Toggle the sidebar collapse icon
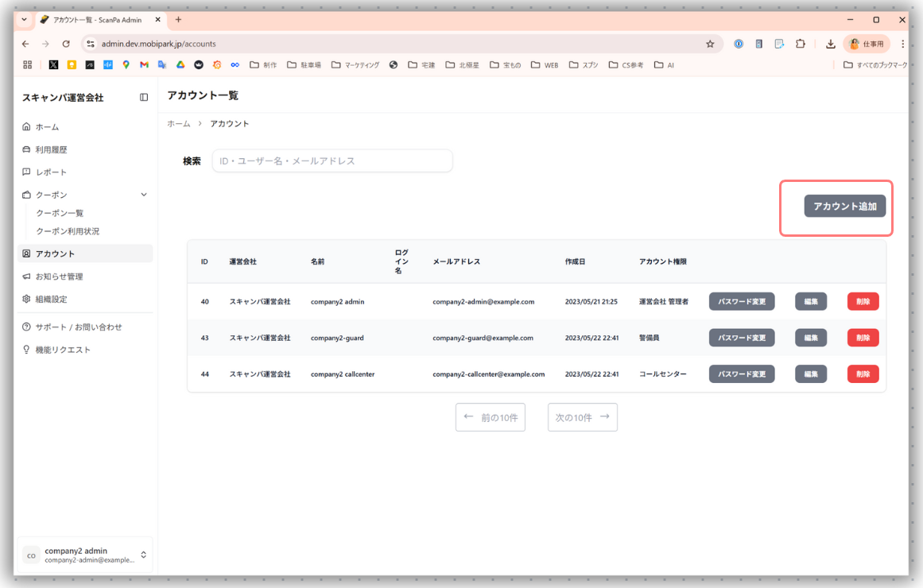 coord(144,98)
